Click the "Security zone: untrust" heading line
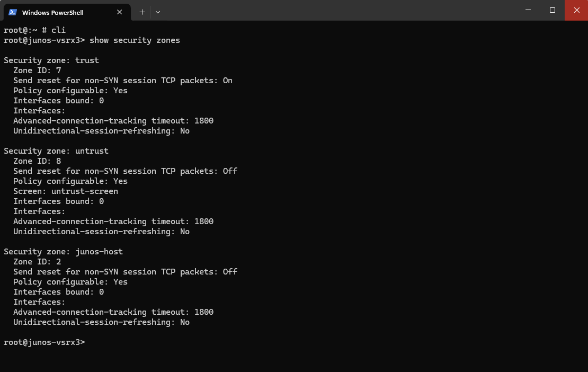The width and height of the screenshot is (588, 372). tap(56, 150)
